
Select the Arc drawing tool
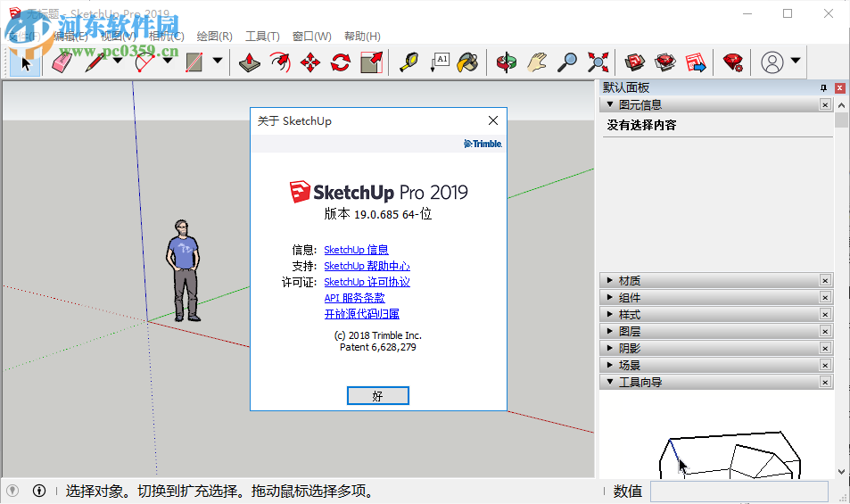145,62
